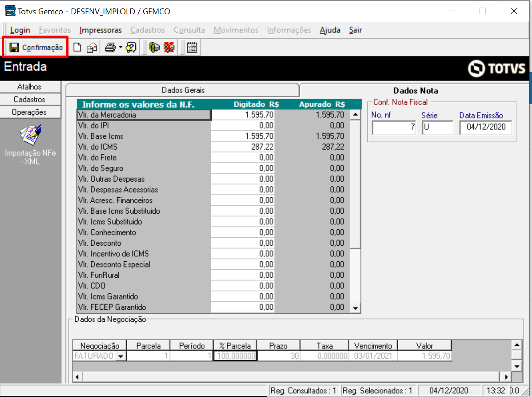Image resolution: width=532 pixels, height=397 pixels.
Task: Click the Vlr. Icms Garantido row label
Action: click(x=144, y=296)
